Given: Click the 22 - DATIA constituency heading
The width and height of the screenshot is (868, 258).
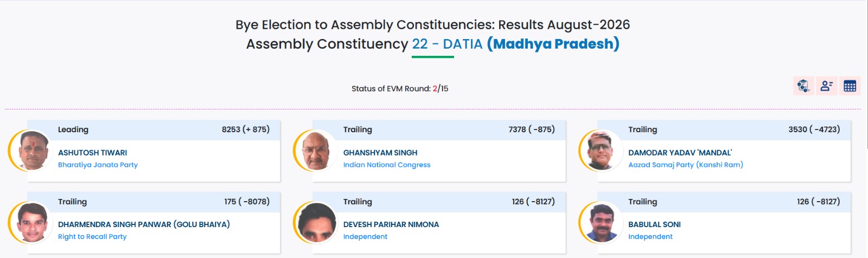Looking at the screenshot, I should (447, 44).
